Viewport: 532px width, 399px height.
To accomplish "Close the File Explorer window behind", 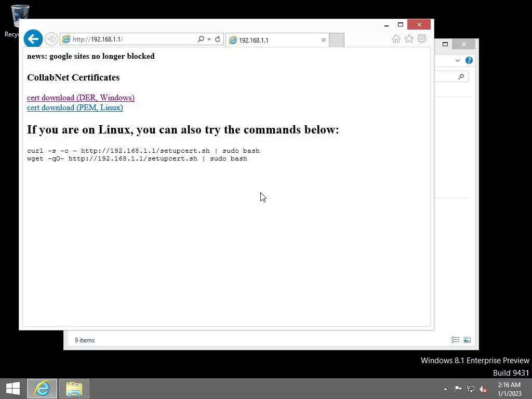I will click(x=464, y=44).
